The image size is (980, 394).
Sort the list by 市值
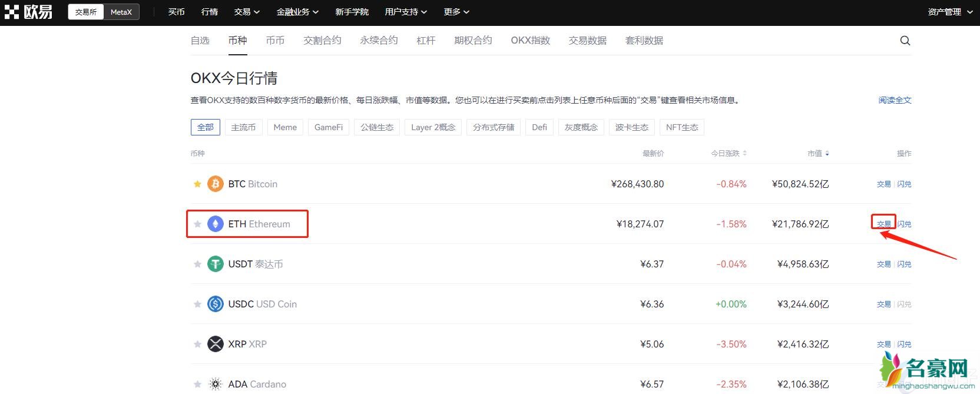(x=818, y=153)
